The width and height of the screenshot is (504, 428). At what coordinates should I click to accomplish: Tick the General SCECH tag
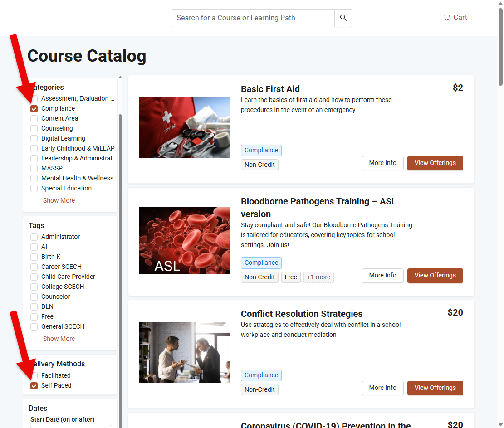pos(34,326)
